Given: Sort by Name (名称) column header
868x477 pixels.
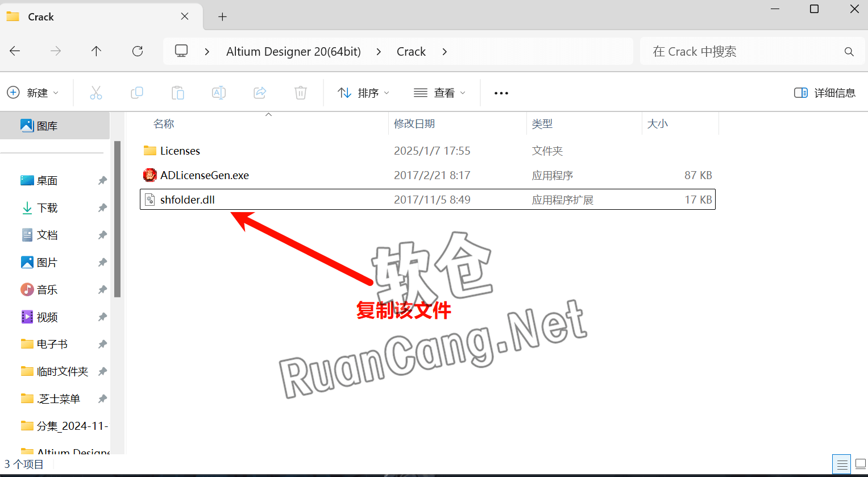Looking at the screenshot, I should 164,123.
